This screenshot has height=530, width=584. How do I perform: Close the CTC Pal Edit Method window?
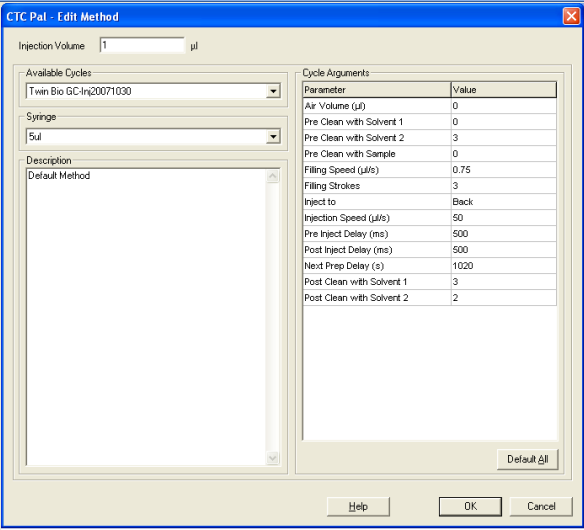[x=571, y=16]
